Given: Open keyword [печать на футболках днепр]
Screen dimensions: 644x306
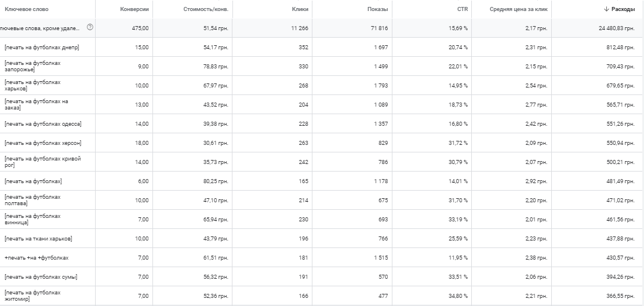Looking at the screenshot, I should [x=42, y=48].
